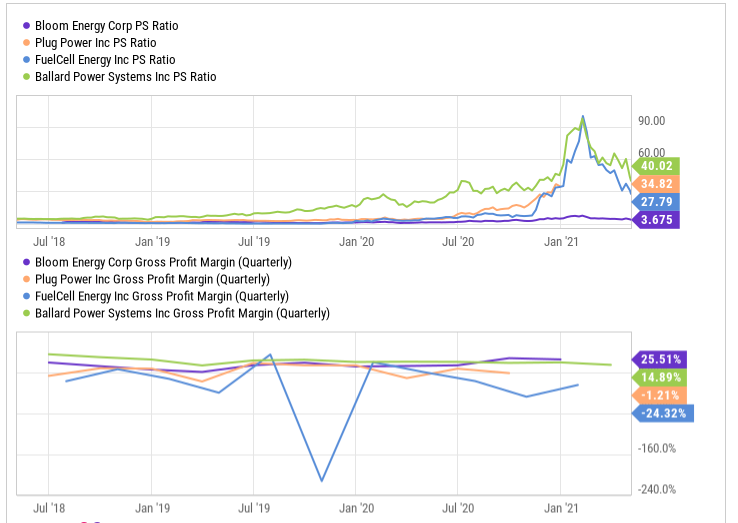Click FuelCell Energy Inc Gross Profit Margin legend
This screenshot has height=523, width=738.
point(162,296)
